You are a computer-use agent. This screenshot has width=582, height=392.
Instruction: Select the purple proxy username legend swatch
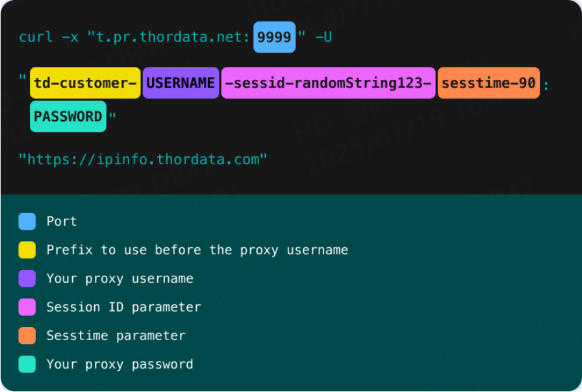click(x=27, y=278)
